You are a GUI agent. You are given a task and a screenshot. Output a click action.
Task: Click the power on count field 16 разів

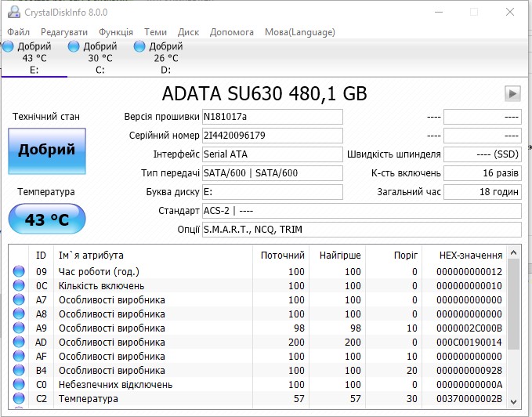click(x=483, y=173)
